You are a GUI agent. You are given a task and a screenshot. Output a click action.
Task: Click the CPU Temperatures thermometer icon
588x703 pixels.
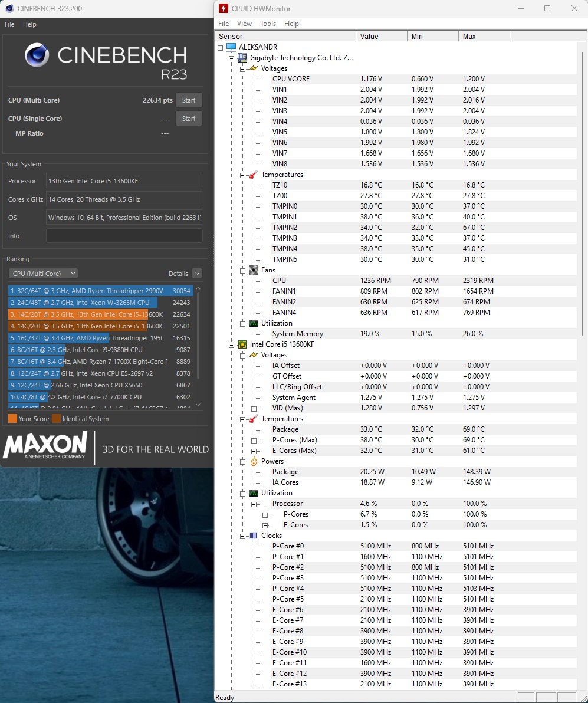tap(254, 419)
